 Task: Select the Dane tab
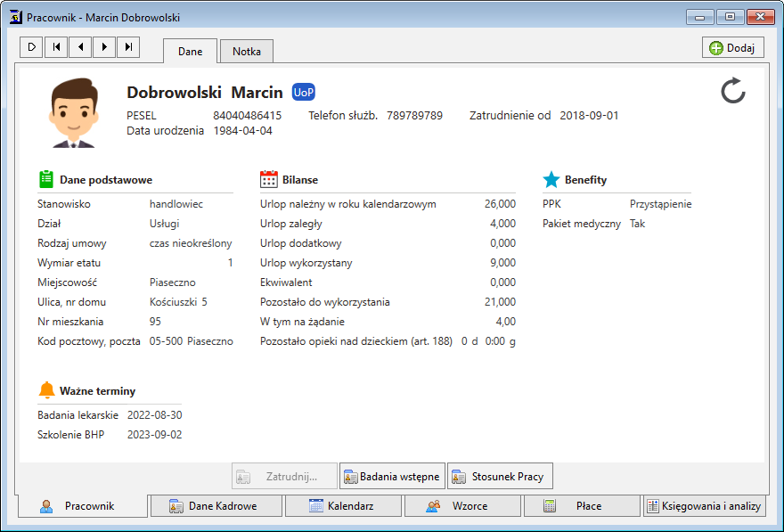coord(190,52)
